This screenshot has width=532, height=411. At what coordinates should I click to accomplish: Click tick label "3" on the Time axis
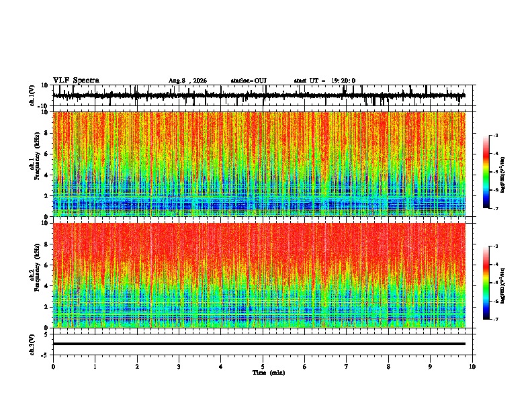click(x=179, y=367)
